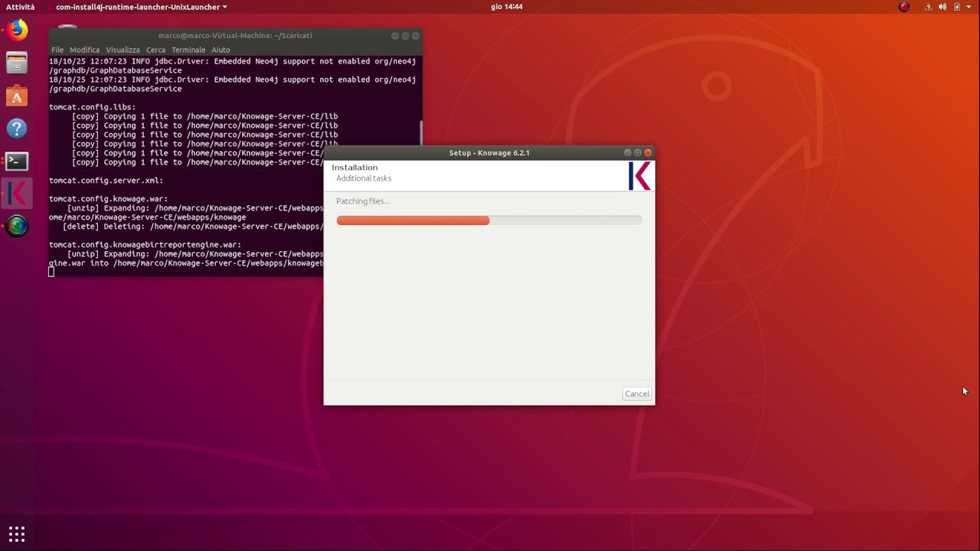
Task: Open the File menu in Terminal
Action: point(57,50)
